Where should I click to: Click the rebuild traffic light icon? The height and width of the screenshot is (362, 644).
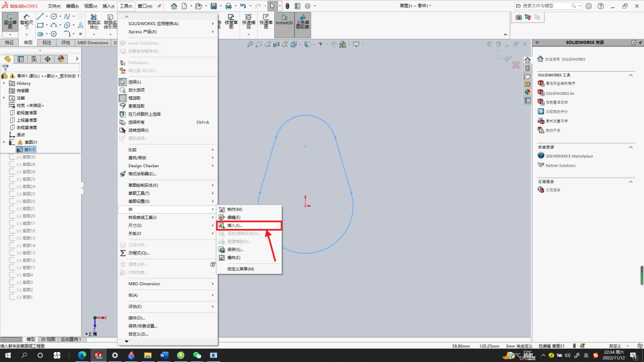pyautogui.click(x=287, y=6)
